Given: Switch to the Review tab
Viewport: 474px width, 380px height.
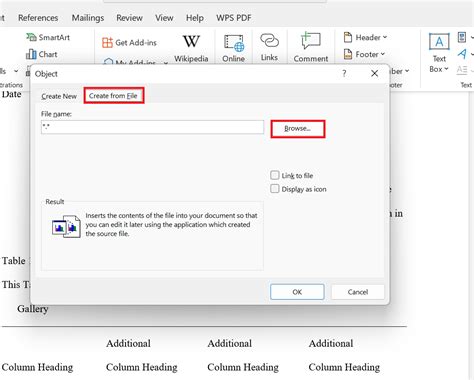Looking at the screenshot, I should (129, 18).
